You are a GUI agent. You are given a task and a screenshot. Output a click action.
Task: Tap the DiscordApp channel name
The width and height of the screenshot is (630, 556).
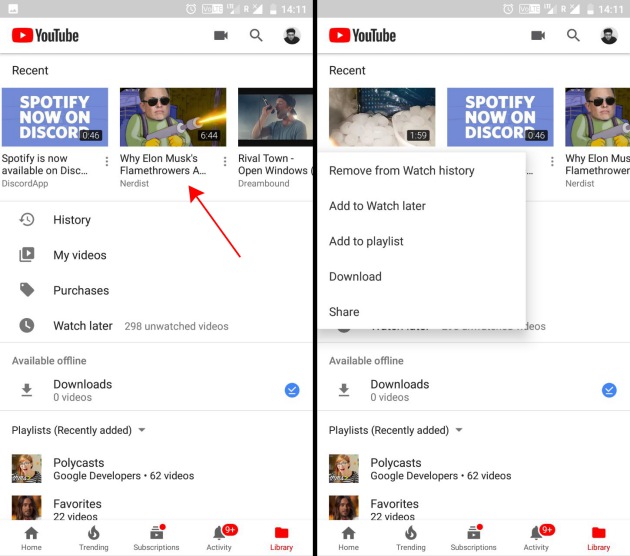[x=25, y=184]
